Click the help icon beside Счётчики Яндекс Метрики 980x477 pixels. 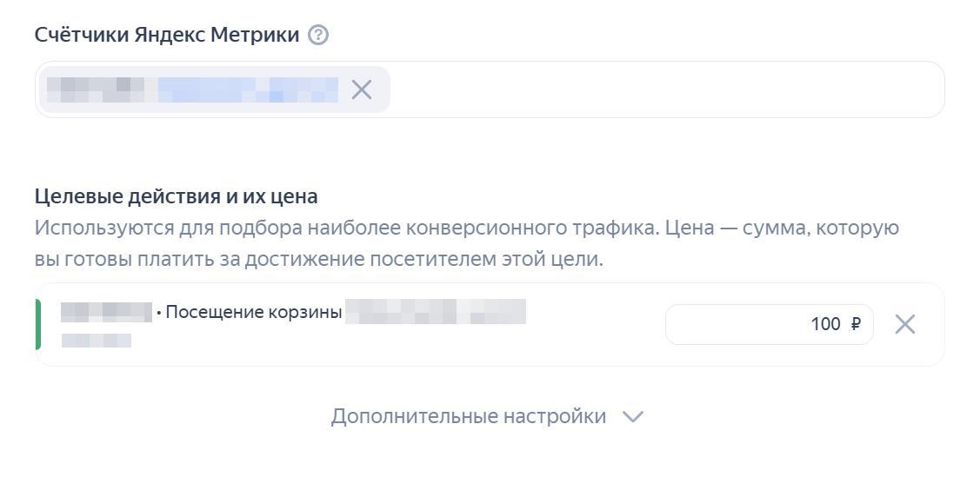pyautogui.click(x=318, y=35)
